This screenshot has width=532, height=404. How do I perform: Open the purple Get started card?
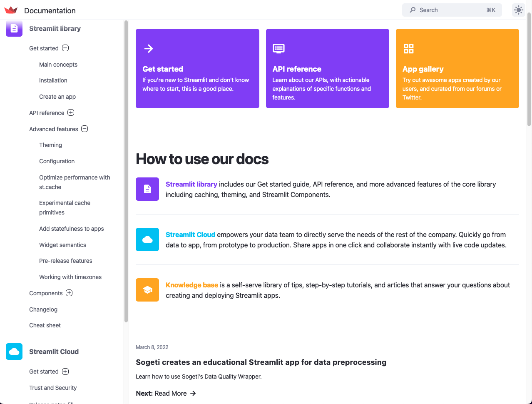tap(197, 68)
